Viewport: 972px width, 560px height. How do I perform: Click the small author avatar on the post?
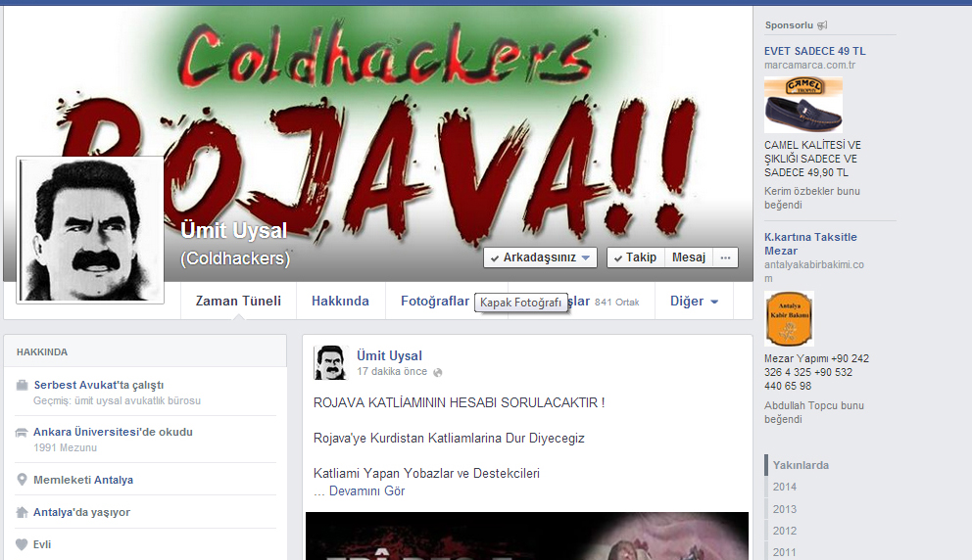pyautogui.click(x=330, y=363)
